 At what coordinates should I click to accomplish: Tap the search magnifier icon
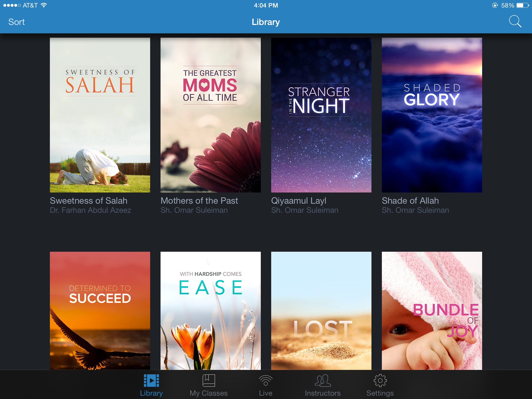pyautogui.click(x=515, y=21)
